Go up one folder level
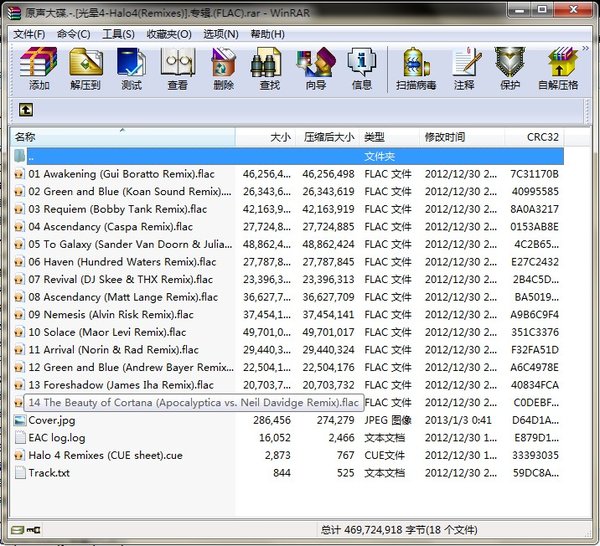Image resolution: width=600 pixels, height=546 pixels. pyautogui.click(x=26, y=110)
